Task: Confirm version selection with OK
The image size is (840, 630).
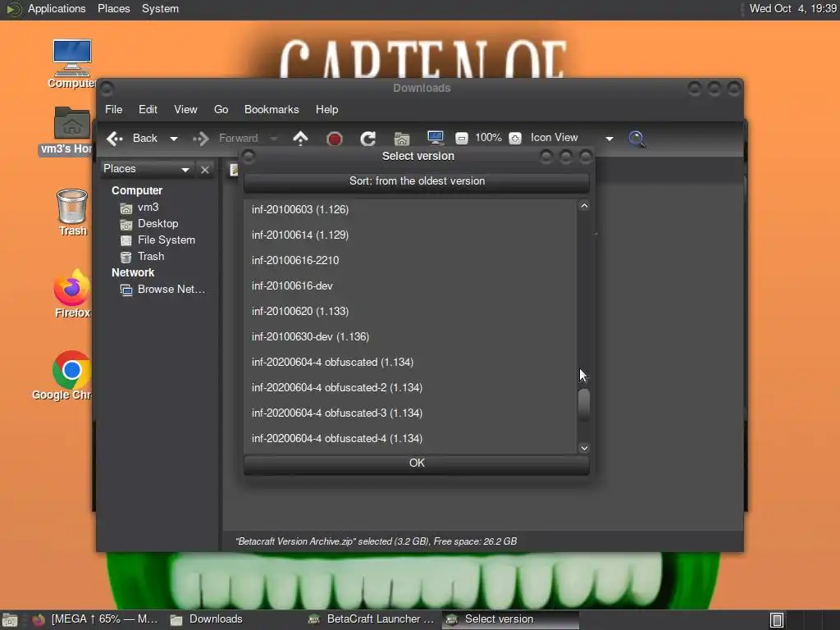Action: click(x=417, y=463)
